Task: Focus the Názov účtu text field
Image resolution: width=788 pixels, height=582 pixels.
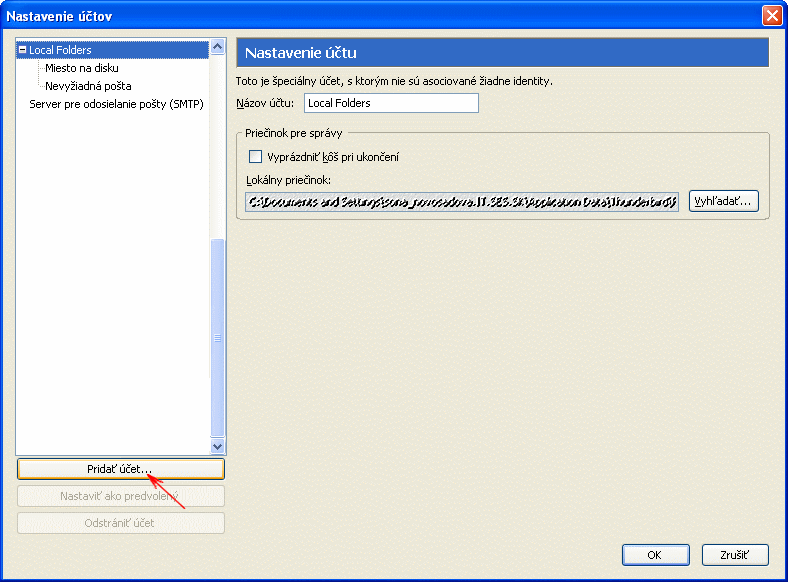Action: point(391,103)
